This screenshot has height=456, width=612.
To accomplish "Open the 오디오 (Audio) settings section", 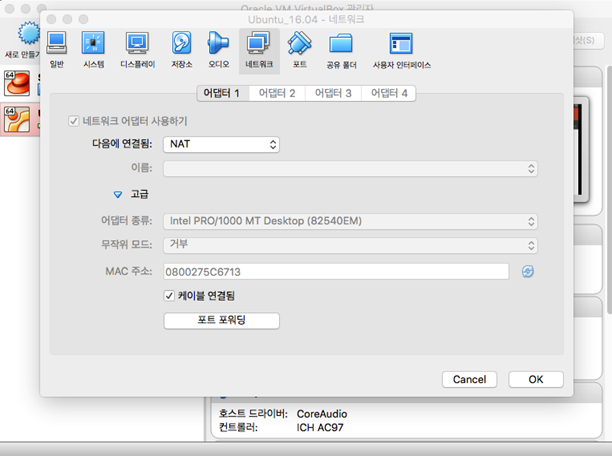I will click(218, 50).
